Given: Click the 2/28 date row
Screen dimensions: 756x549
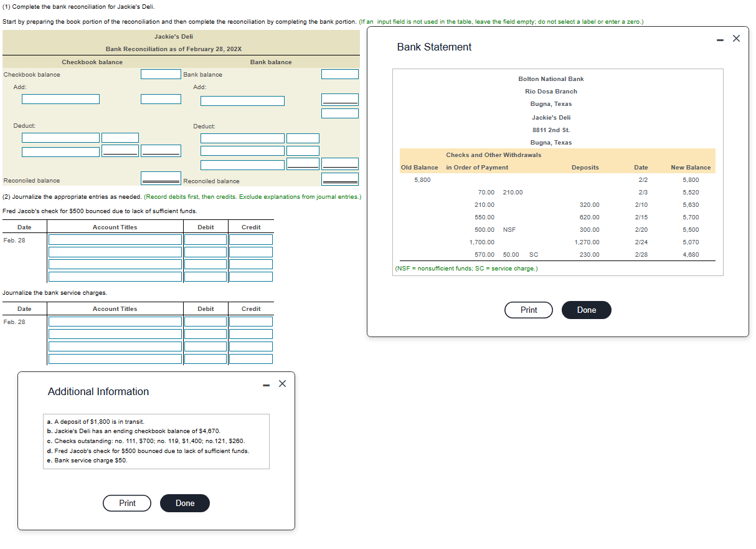Looking at the screenshot, I should coord(641,255).
